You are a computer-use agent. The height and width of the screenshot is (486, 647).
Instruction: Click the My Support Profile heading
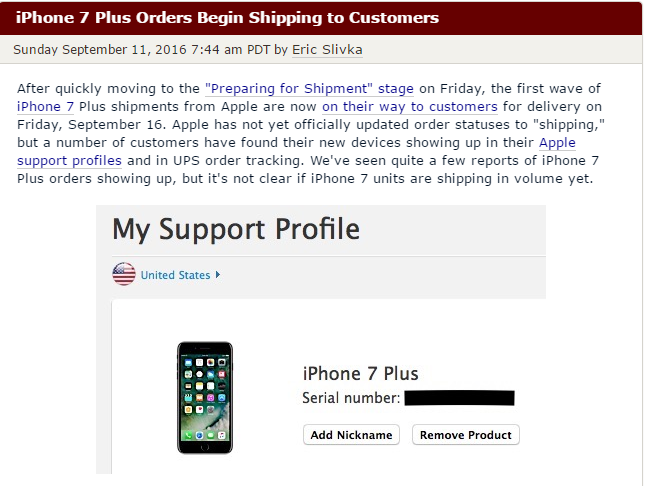coord(236,229)
